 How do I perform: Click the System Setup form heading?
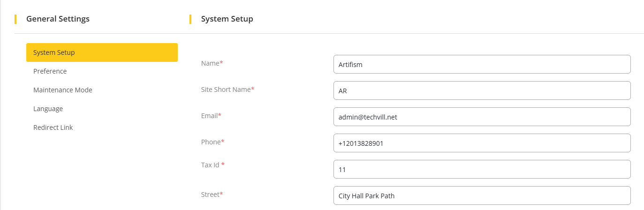click(x=227, y=19)
